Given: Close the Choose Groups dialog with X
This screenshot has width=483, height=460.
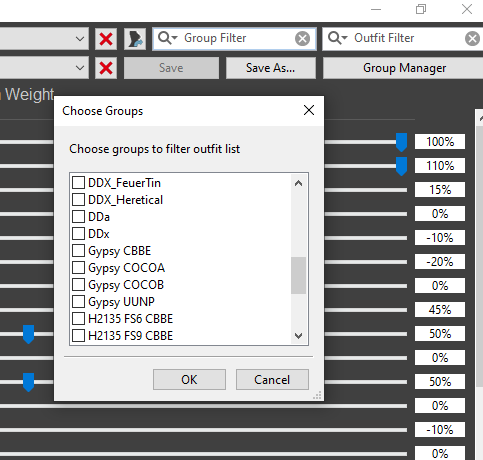Looking at the screenshot, I should click(x=309, y=110).
